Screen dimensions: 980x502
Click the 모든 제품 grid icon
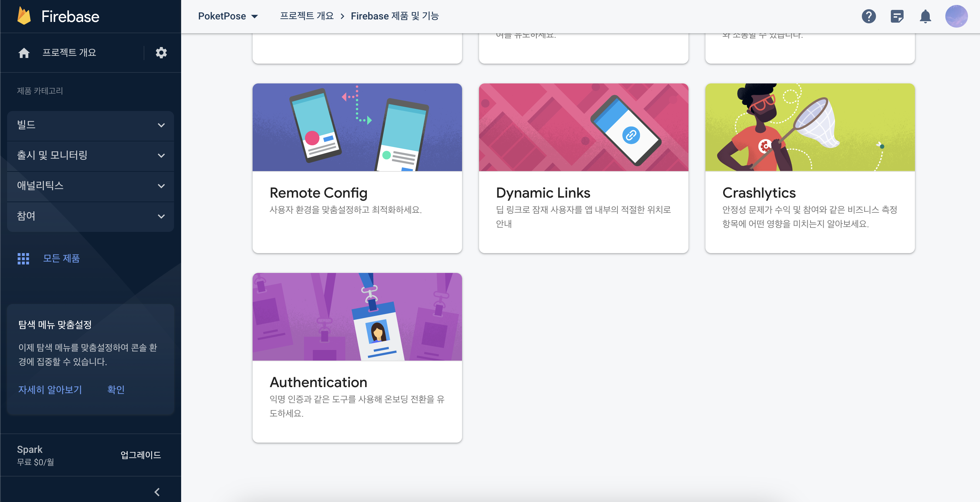[23, 258]
